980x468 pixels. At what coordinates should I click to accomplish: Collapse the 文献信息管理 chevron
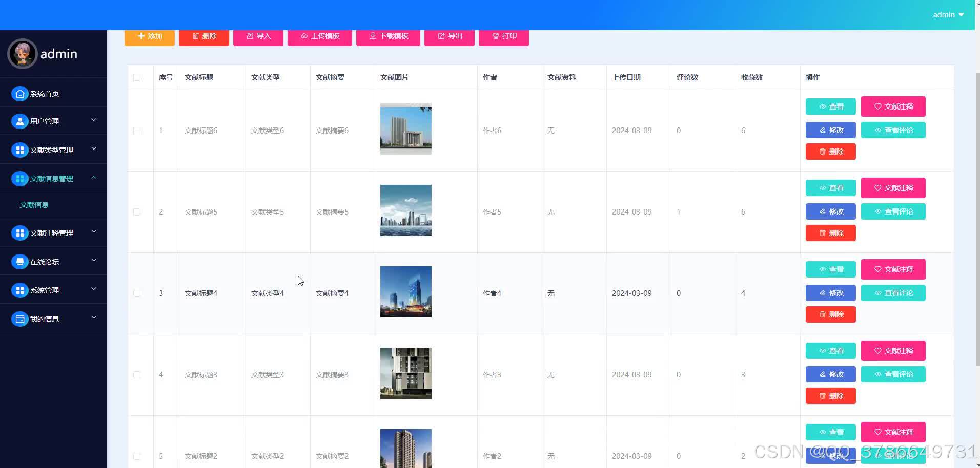pos(94,177)
